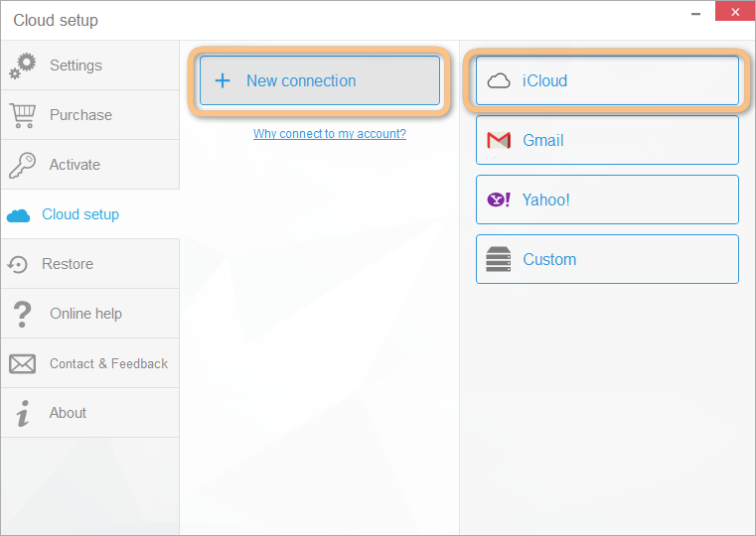The height and width of the screenshot is (536, 756).
Task: Open help via the question mark icon
Action: pos(22,314)
